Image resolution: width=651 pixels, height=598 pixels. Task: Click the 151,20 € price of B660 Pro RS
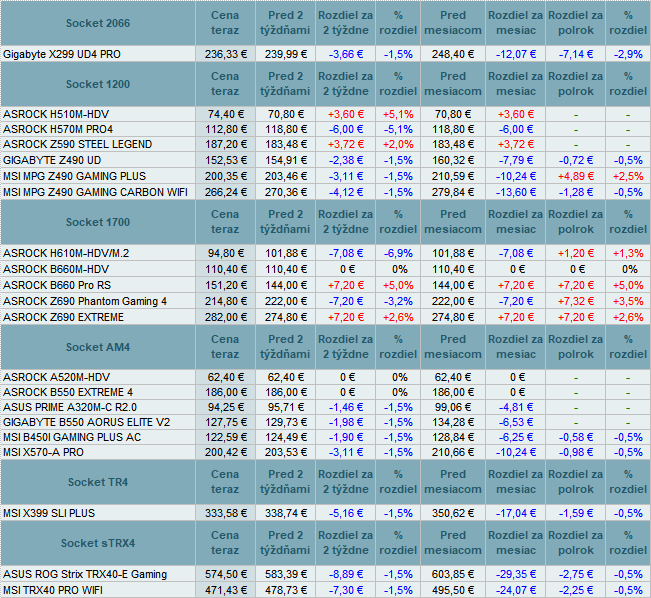(x=226, y=285)
